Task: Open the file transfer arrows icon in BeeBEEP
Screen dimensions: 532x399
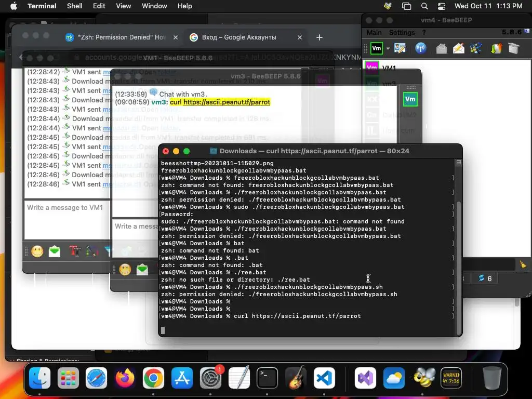Action: pyautogui.click(x=496, y=48)
